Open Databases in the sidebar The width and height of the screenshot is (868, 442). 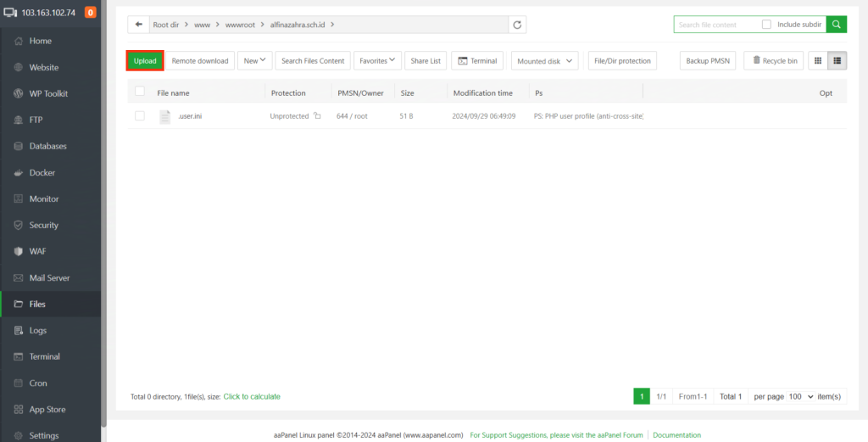(47, 146)
